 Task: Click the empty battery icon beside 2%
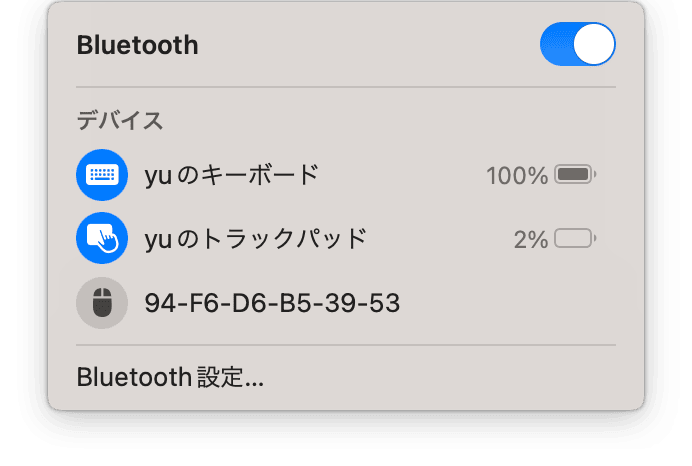575,238
